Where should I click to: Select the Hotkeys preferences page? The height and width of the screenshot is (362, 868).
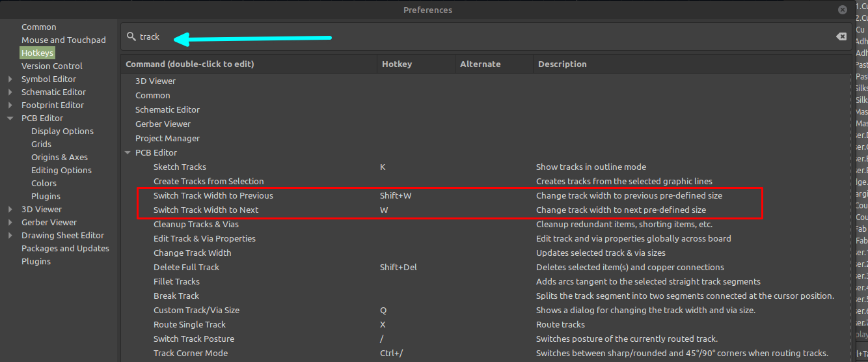[37, 53]
